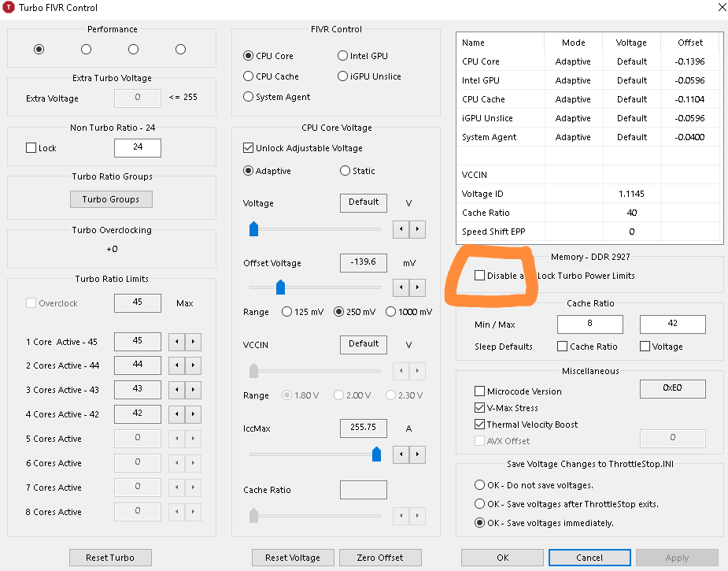Open Turbo Groups
The width and height of the screenshot is (728, 571).
click(x=111, y=199)
